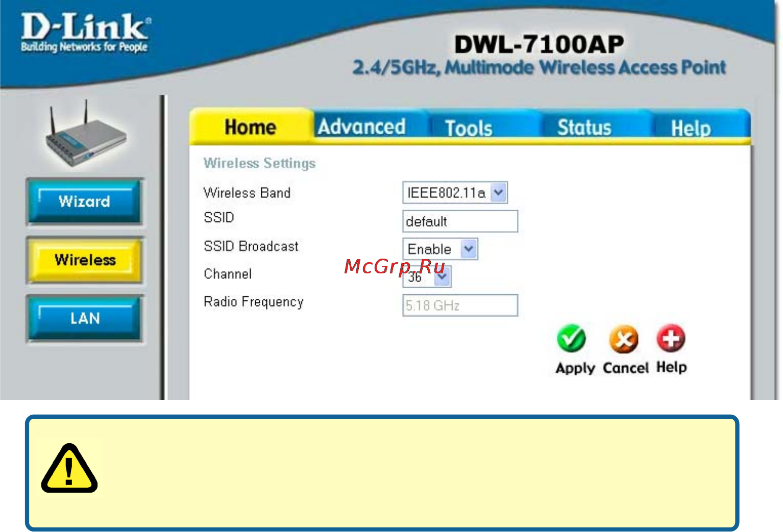783x532 pixels.
Task: Click the Apply text label
Action: click(575, 368)
